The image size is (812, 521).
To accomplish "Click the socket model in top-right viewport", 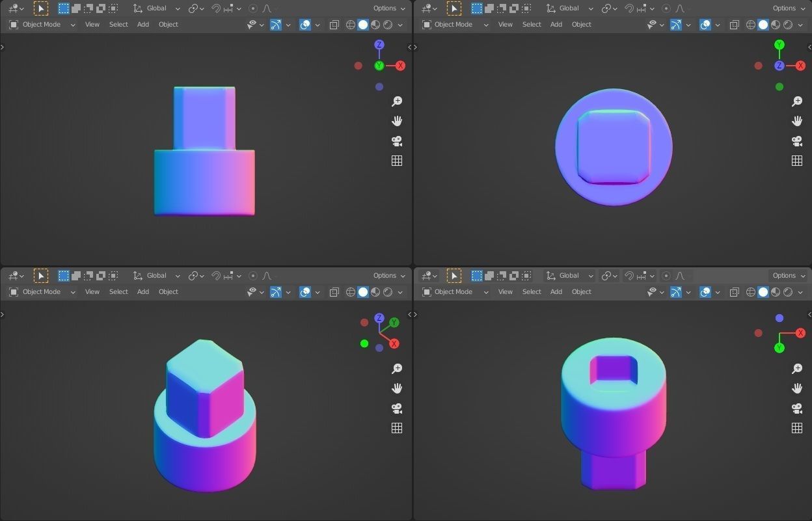I will click(614, 147).
